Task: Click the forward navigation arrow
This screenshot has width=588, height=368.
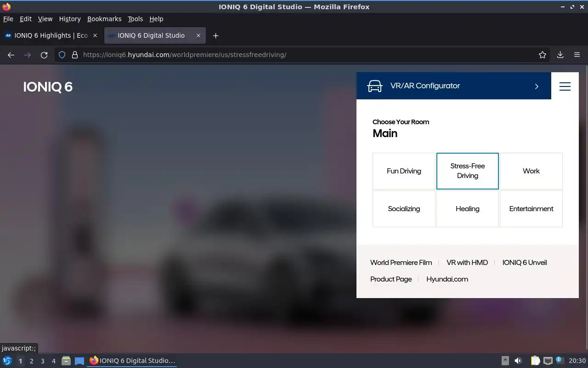Action: tap(28, 55)
